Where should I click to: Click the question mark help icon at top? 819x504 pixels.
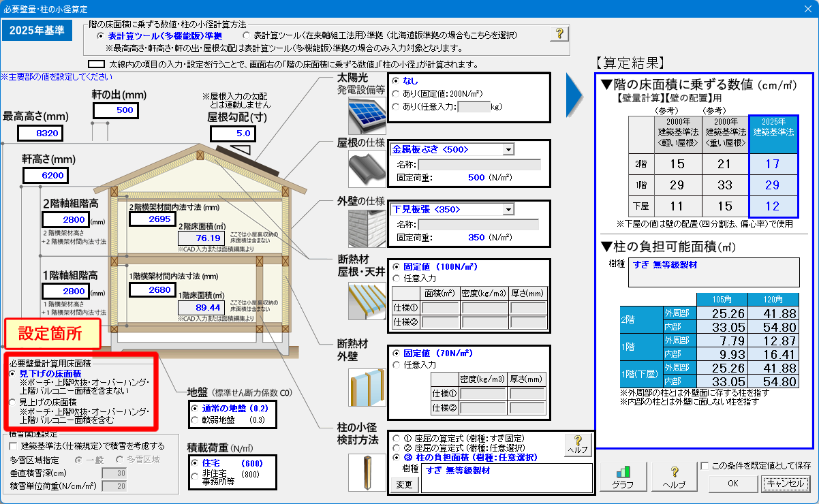pos(559,33)
